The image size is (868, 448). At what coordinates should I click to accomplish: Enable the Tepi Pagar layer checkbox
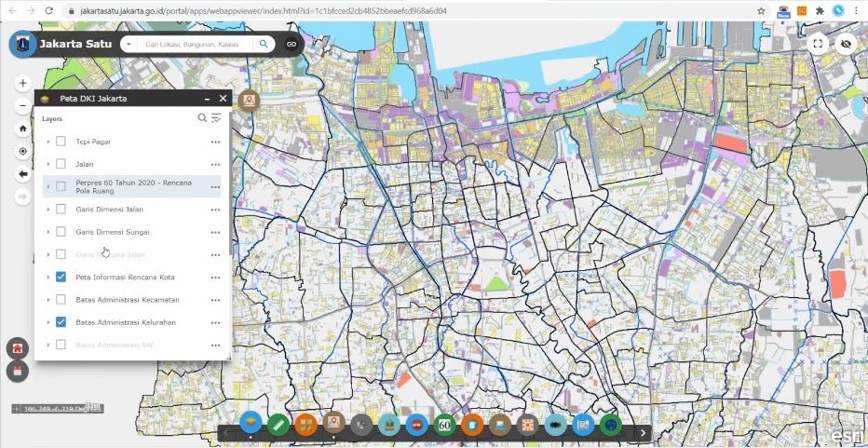tap(61, 142)
